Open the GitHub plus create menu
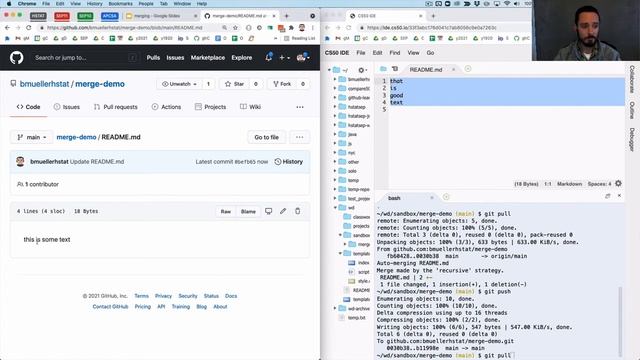The image size is (640, 360). 284,58
